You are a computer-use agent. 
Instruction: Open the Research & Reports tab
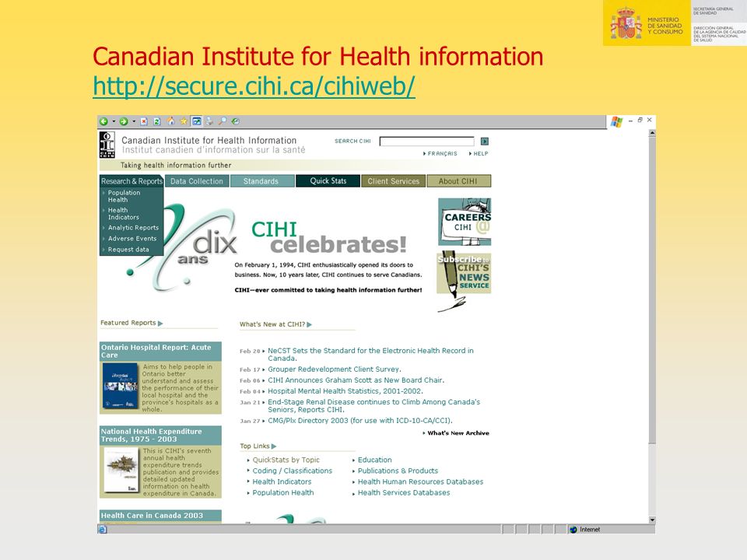[132, 181]
